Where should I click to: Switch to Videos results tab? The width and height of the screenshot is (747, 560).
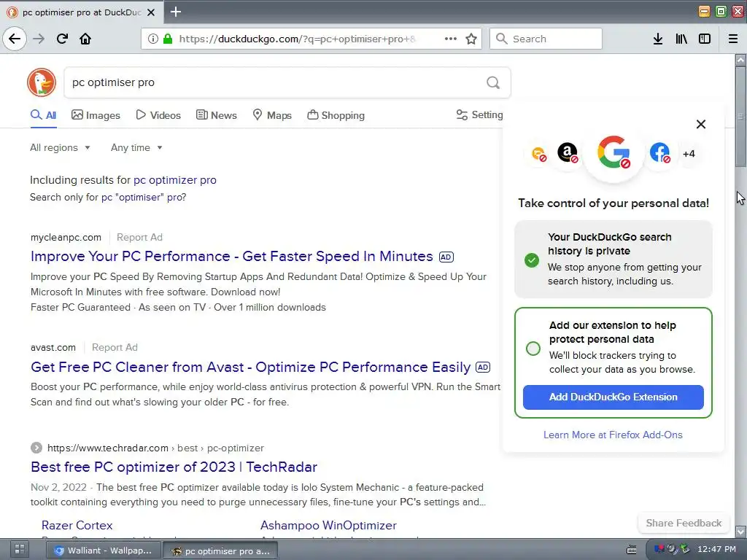158,115
